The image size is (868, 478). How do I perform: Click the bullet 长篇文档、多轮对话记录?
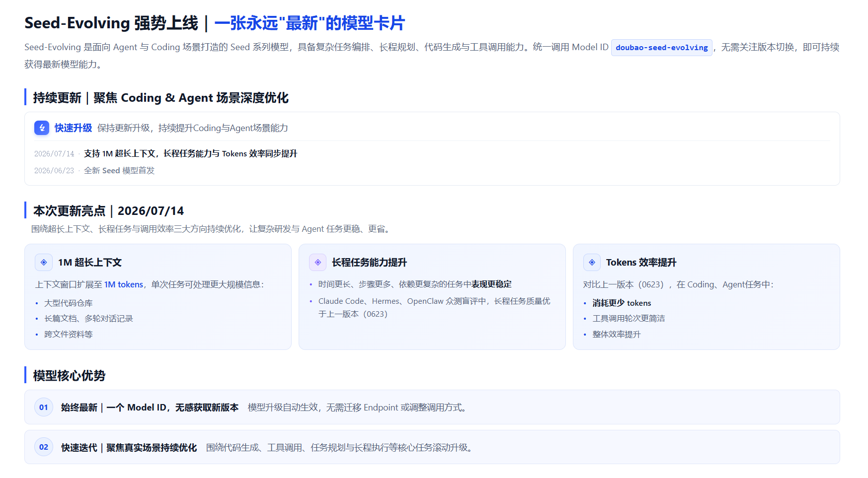point(88,319)
